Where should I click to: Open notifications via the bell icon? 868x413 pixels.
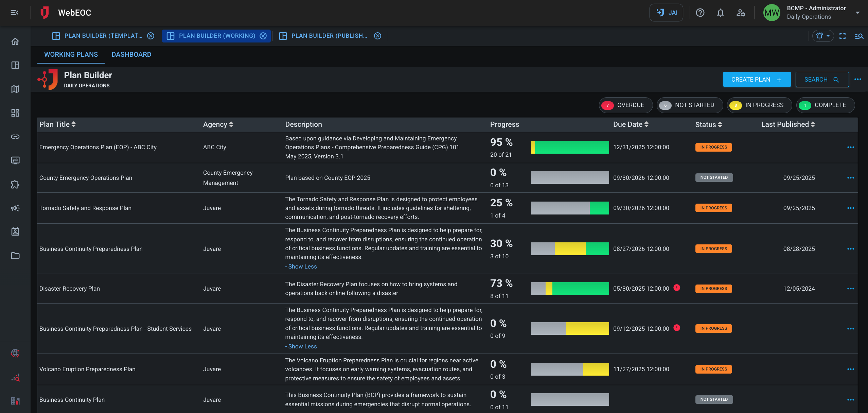tap(720, 13)
